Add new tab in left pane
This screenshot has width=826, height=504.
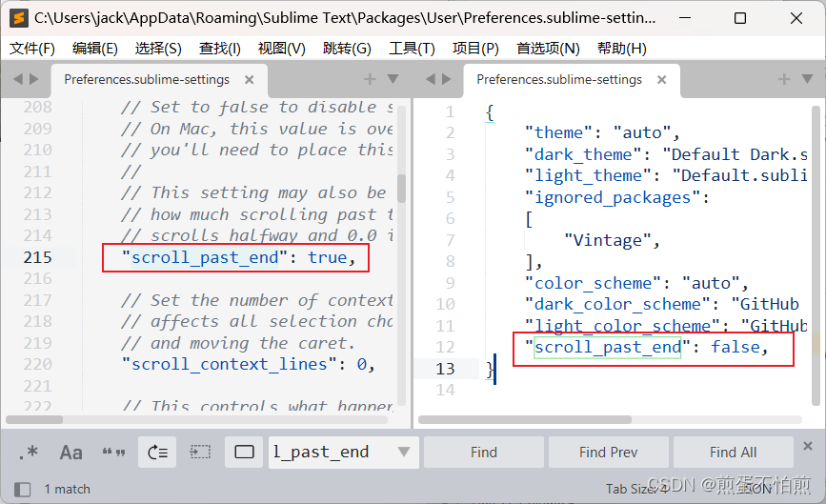(x=370, y=79)
